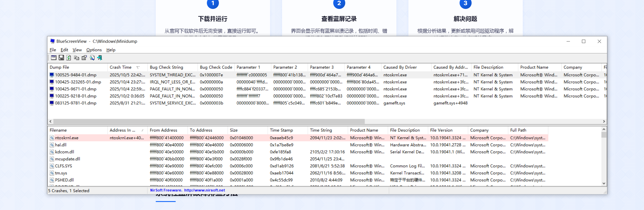Viewport: 644px width, 210px height.
Task: Select the CLFS.SYS driver row
Action: pos(298,166)
